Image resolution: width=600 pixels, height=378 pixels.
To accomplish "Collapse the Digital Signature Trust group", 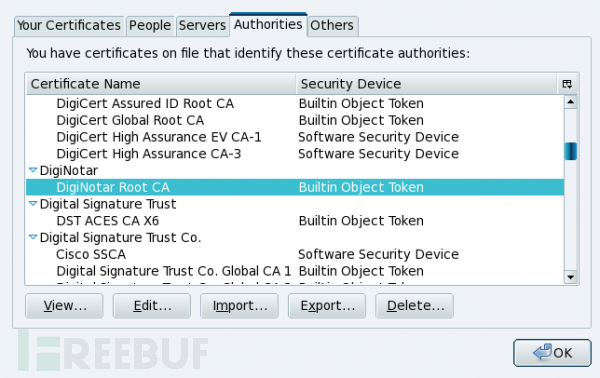I will pos(33,204).
